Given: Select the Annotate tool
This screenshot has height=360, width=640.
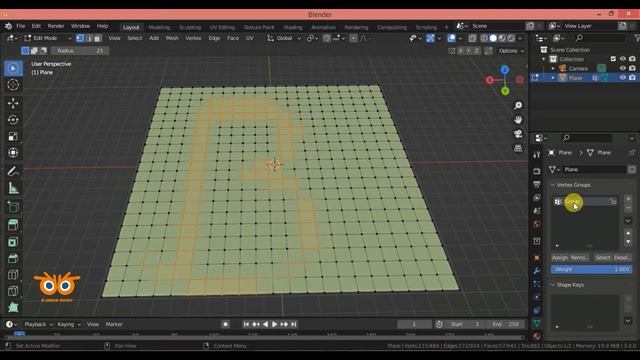Looking at the screenshot, I should [13, 171].
